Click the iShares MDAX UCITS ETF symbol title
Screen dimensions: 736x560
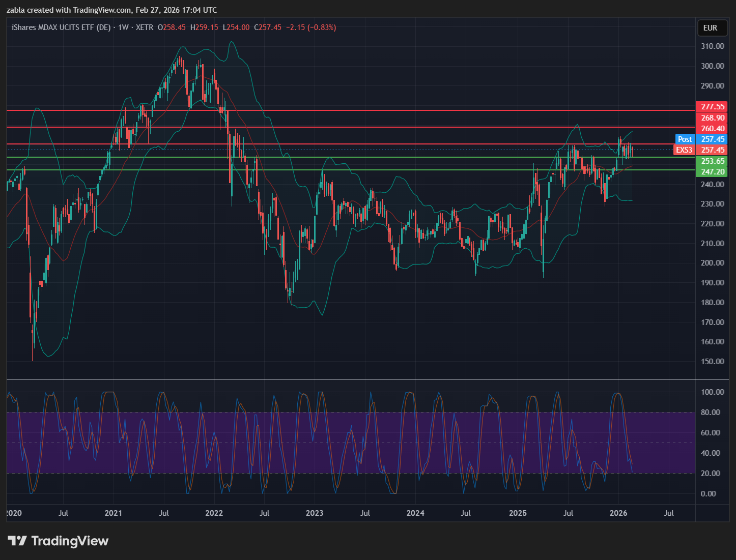click(61, 27)
